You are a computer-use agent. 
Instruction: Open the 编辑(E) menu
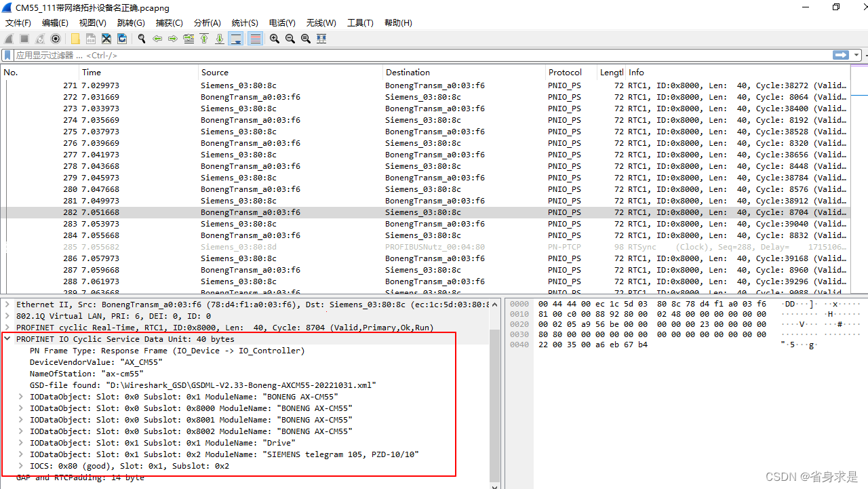pos(56,22)
